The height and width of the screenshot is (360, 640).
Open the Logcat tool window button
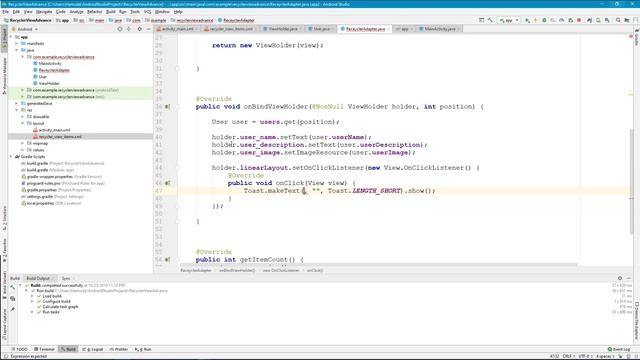(93, 349)
